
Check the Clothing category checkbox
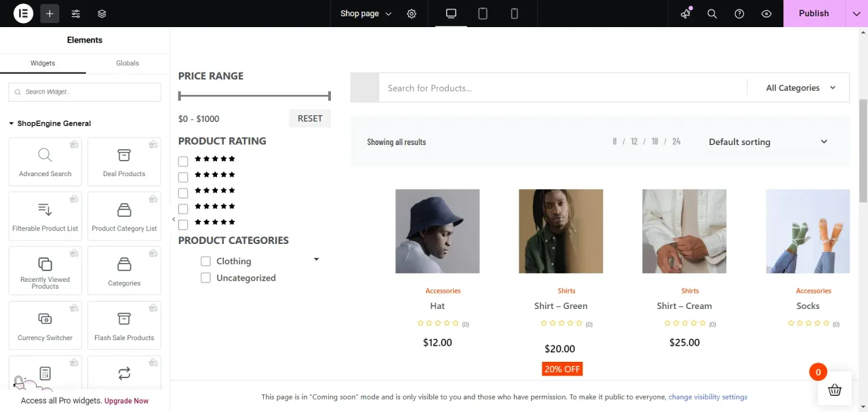pyautogui.click(x=206, y=261)
